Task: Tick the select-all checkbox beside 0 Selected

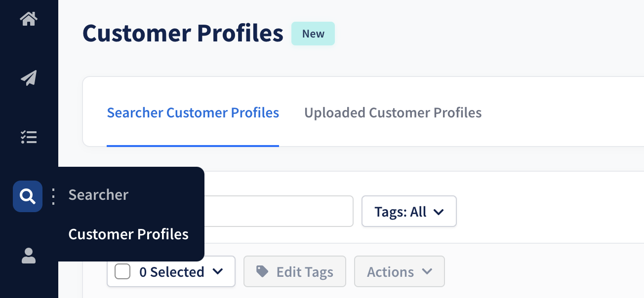Action: pos(122,271)
